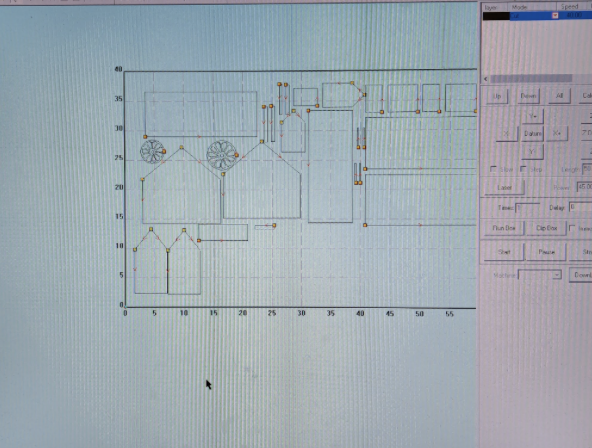Select the right flower-shaped design on canvas
Screen dimensions: 592x448
(x=222, y=155)
